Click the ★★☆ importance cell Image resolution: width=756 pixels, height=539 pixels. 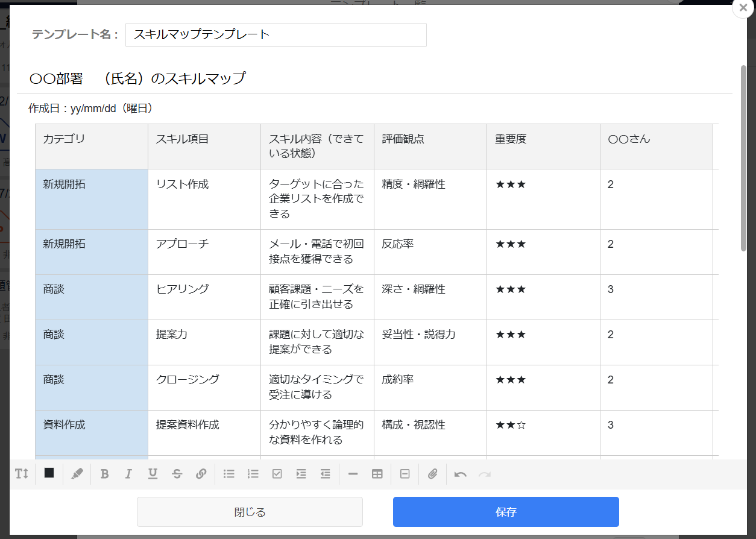click(543, 433)
